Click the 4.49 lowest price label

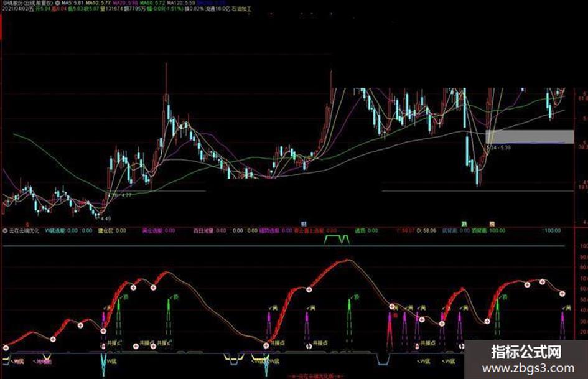106,218
